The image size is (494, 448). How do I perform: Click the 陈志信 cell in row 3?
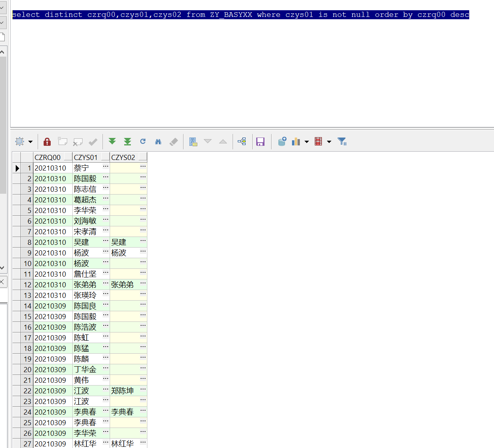(91, 189)
